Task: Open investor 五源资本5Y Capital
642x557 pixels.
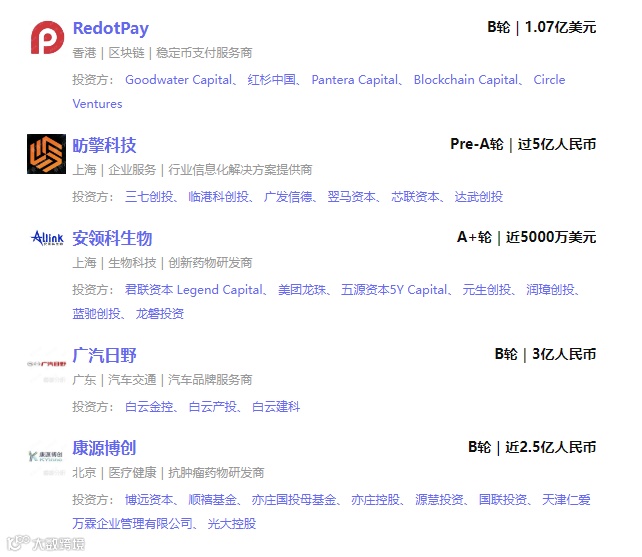Action: pyautogui.click(x=394, y=290)
